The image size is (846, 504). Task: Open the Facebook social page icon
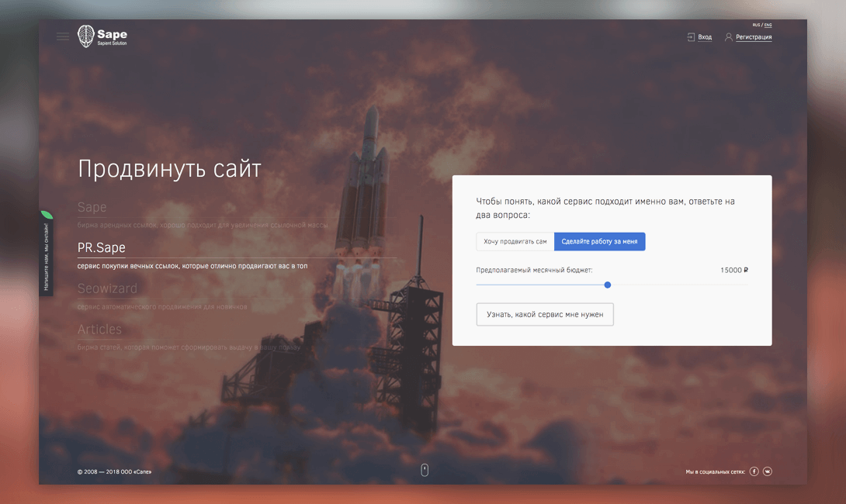[754, 471]
